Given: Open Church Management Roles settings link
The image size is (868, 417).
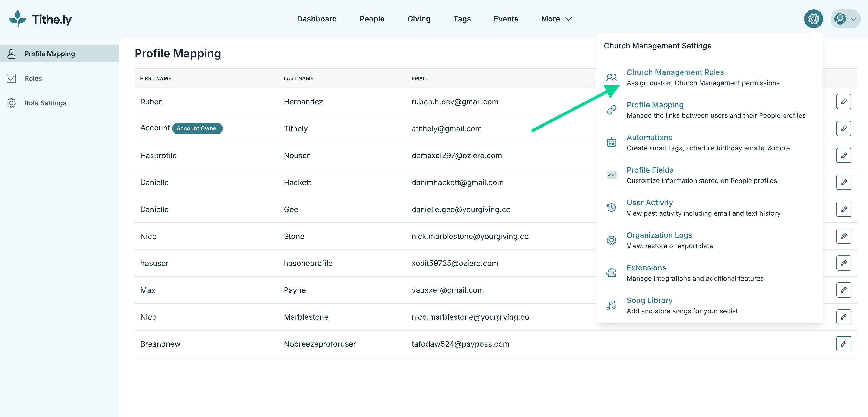Looking at the screenshot, I should click(675, 72).
